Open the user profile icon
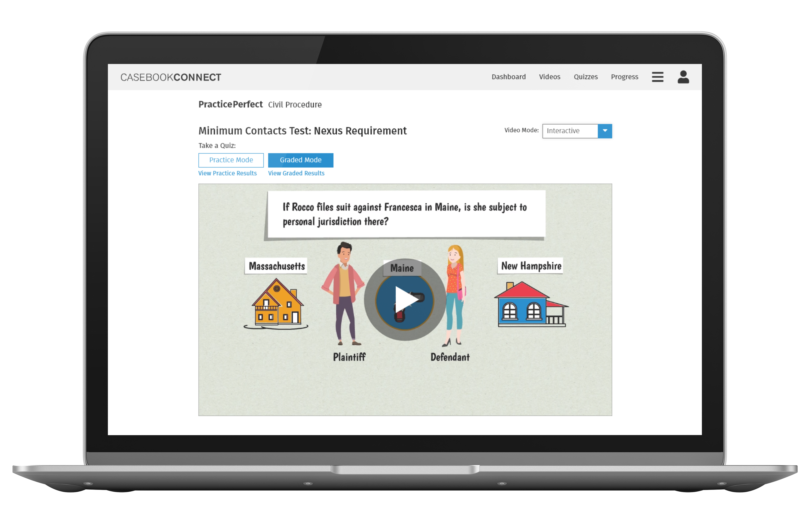Viewport: 812px width, 513px height. coord(683,77)
